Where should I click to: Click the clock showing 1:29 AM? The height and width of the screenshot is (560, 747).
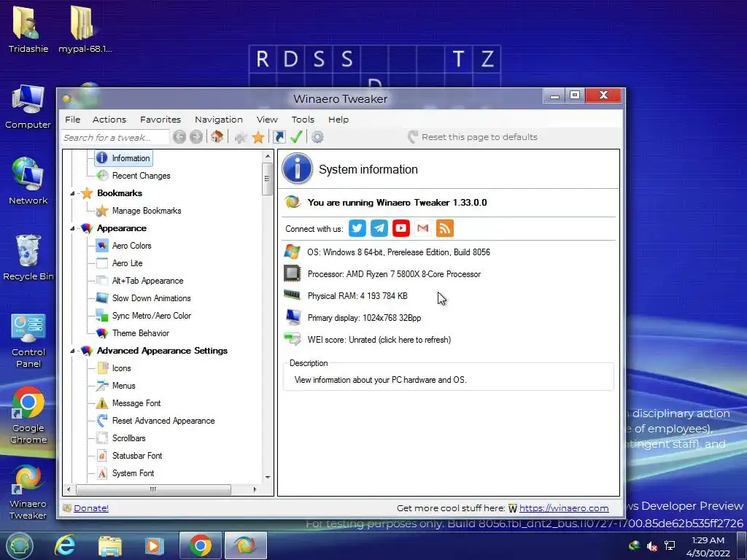click(708, 540)
